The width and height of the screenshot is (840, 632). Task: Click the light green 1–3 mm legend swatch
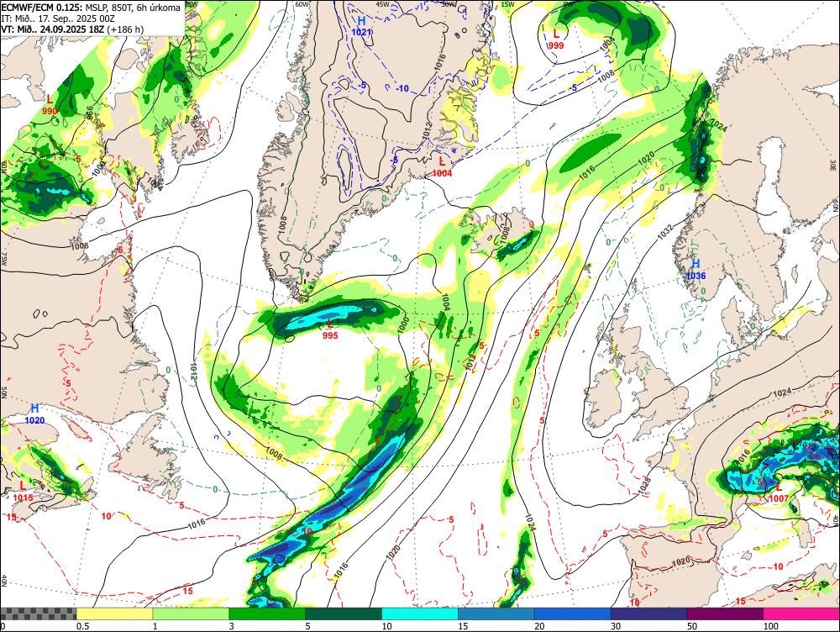[x=191, y=614]
